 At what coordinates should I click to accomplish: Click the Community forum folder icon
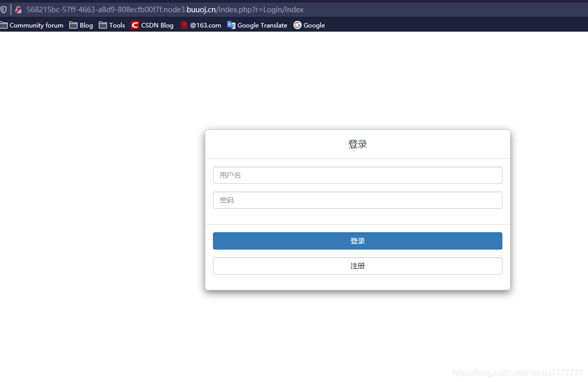point(4,25)
